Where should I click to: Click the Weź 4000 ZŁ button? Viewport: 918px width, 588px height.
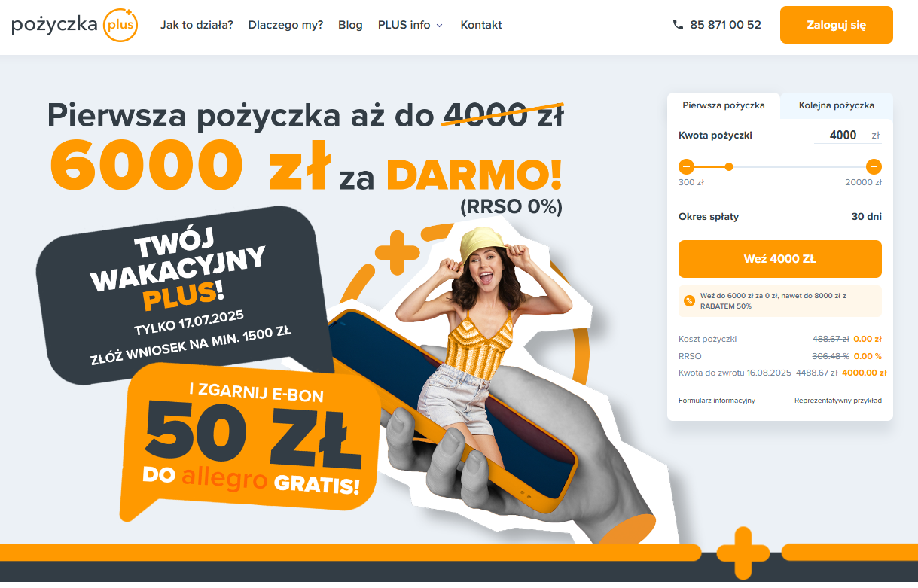[780, 259]
